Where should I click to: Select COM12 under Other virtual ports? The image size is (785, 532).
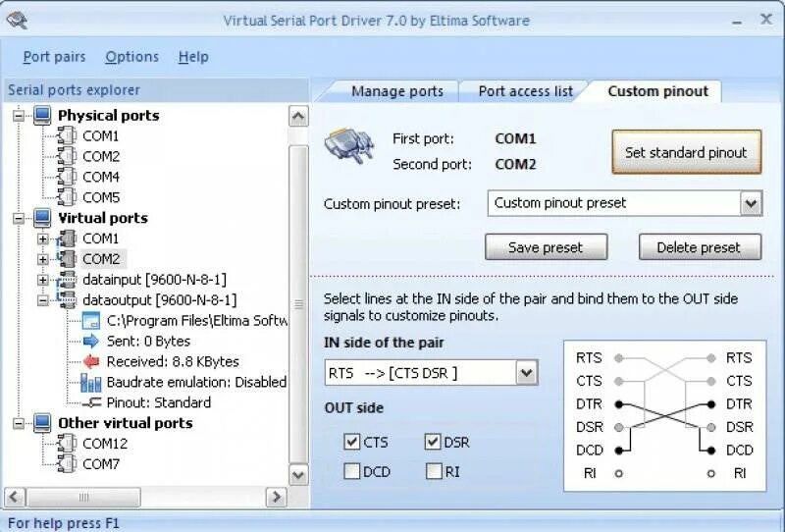click(105, 444)
